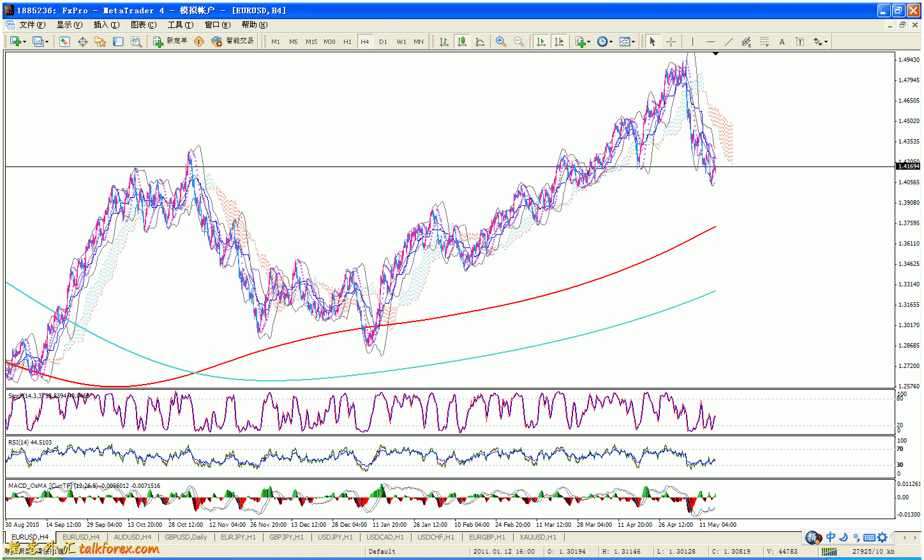This screenshot has height=560, width=924.
Task: Switch to the MN timeframe
Action: [419, 41]
